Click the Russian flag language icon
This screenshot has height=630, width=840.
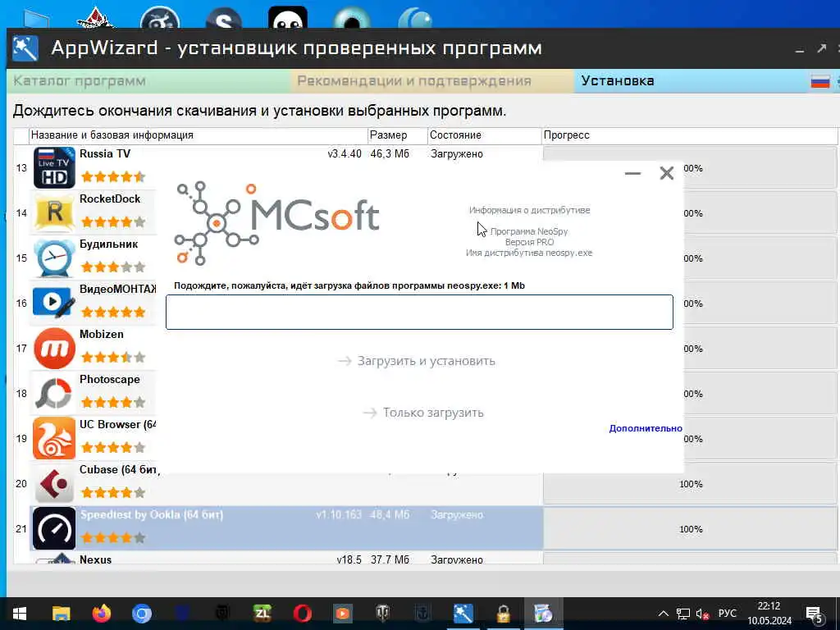click(820, 81)
